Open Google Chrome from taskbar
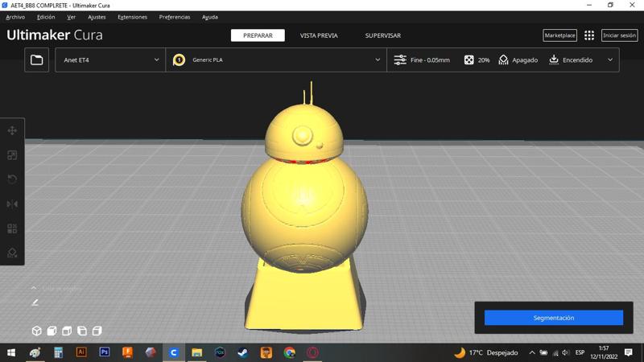The width and height of the screenshot is (644, 362). [x=290, y=352]
